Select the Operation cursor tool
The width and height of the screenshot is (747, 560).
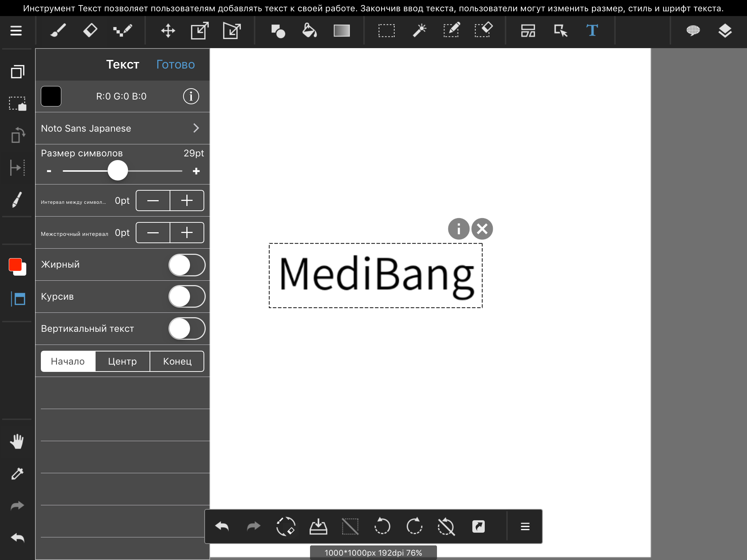pyautogui.click(x=561, y=31)
